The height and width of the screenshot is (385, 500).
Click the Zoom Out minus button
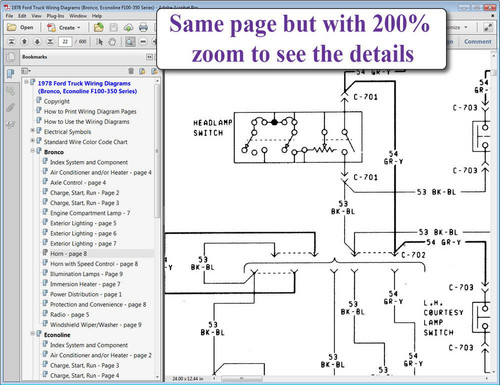143,42
